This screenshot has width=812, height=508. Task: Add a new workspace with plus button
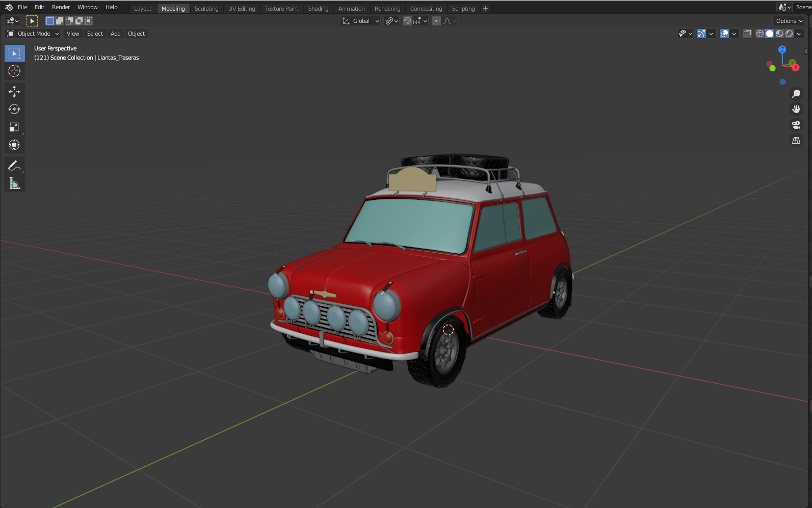pyautogui.click(x=485, y=9)
